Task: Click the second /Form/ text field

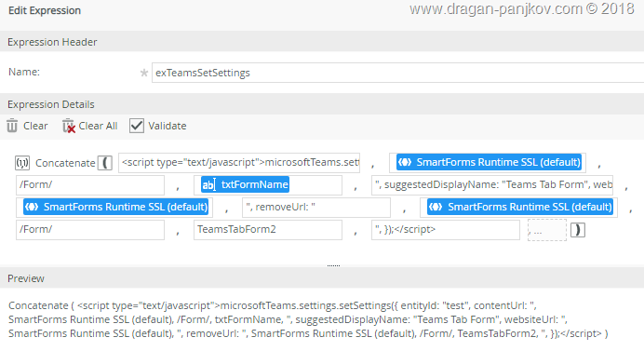Action: (x=90, y=229)
